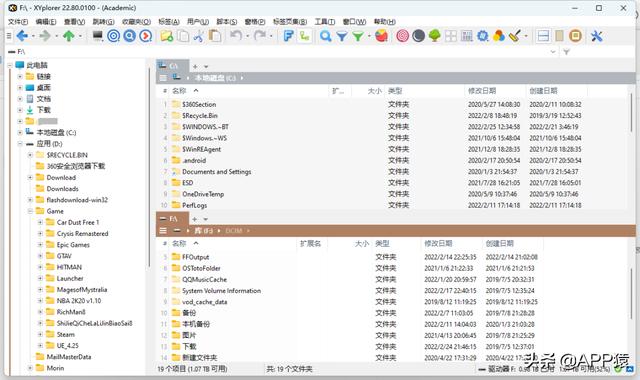Open the 查看(V) menu
Image resolution: width=640 pixels, height=380 pixels.
(x=74, y=22)
